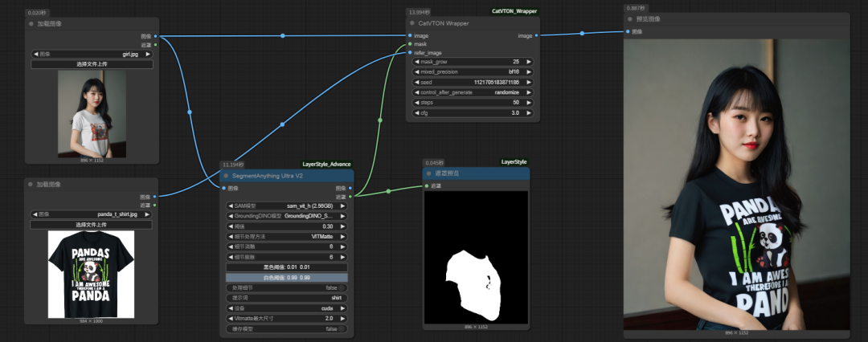Click the 13.994秒 timing badge
The height and width of the screenshot is (342, 868).
click(x=419, y=12)
